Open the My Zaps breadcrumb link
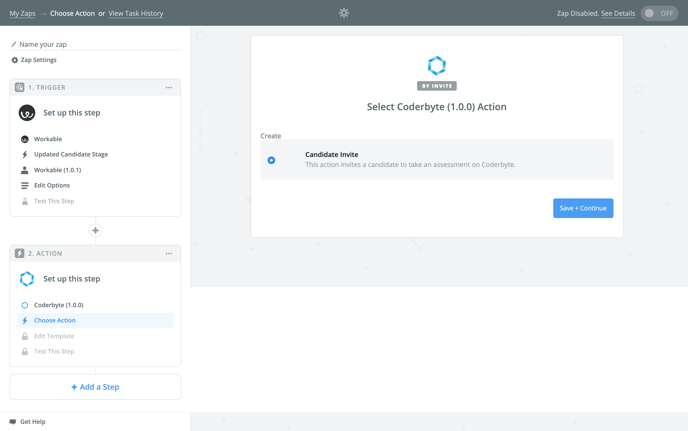This screenshot has width=688, height=431. point(22,13)
